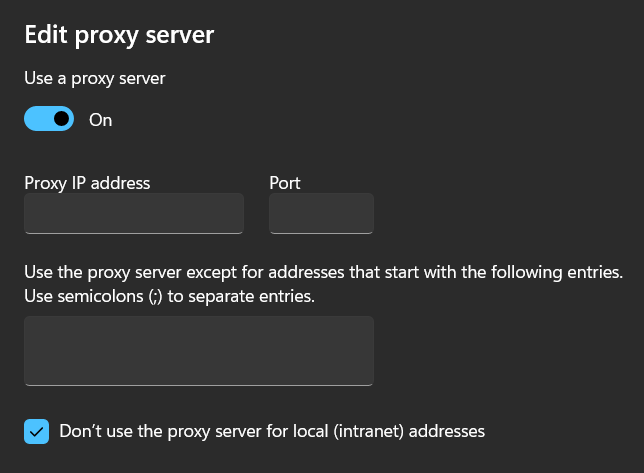Image resolution: width=644 pixels, height=473 pixels.
Task: Click the blue track of the proxy toggle
Action: [x=38, y=119]
